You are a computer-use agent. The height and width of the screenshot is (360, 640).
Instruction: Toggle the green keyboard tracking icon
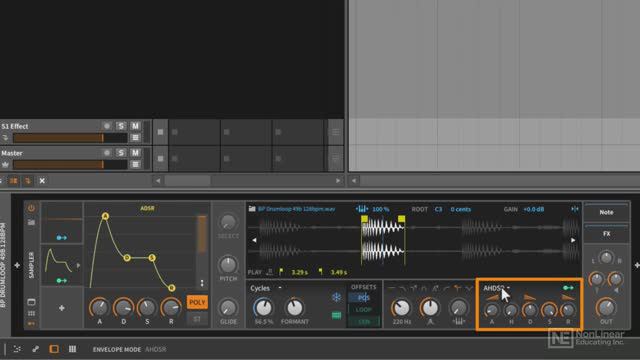point(336,315)
